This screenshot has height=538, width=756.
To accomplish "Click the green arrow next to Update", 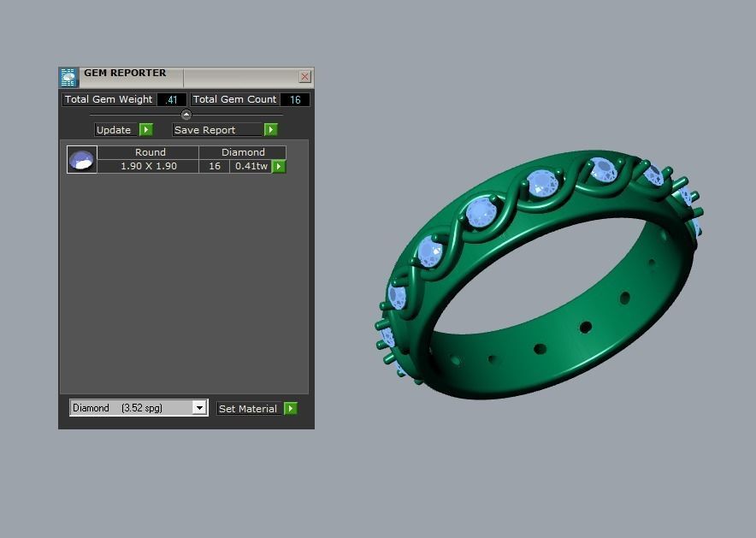I will [x=146, y=130].
